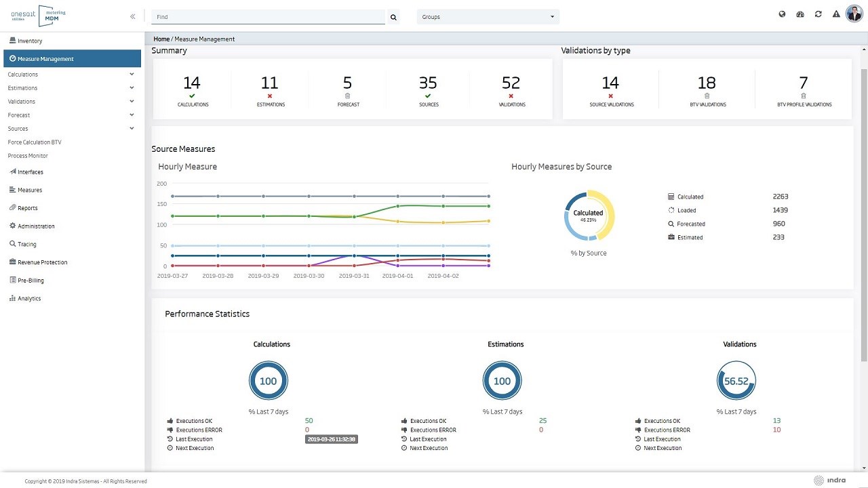Expand the Estimations submenu

point(71,88)
